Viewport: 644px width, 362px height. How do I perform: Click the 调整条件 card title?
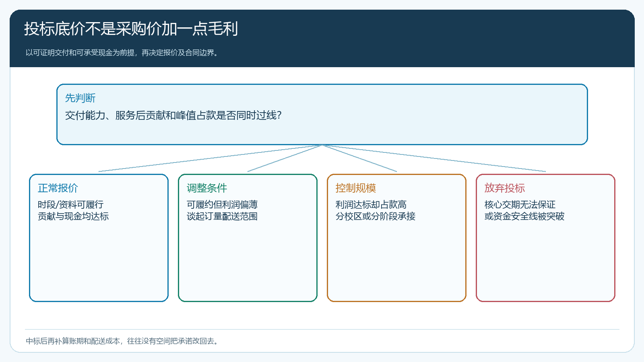207,188
